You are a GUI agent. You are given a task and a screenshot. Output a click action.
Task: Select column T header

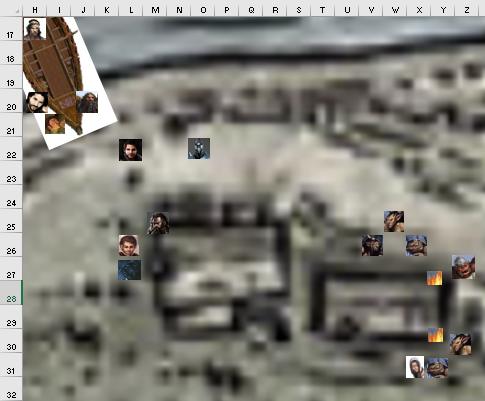[x=323, y=10]
